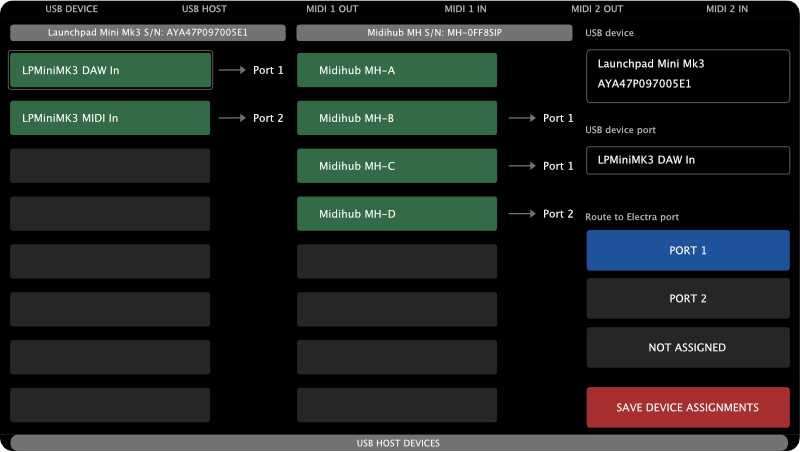Viewport: 800px width, 452px height.
Task: Click the USB device port field
Action: [688, 160]
